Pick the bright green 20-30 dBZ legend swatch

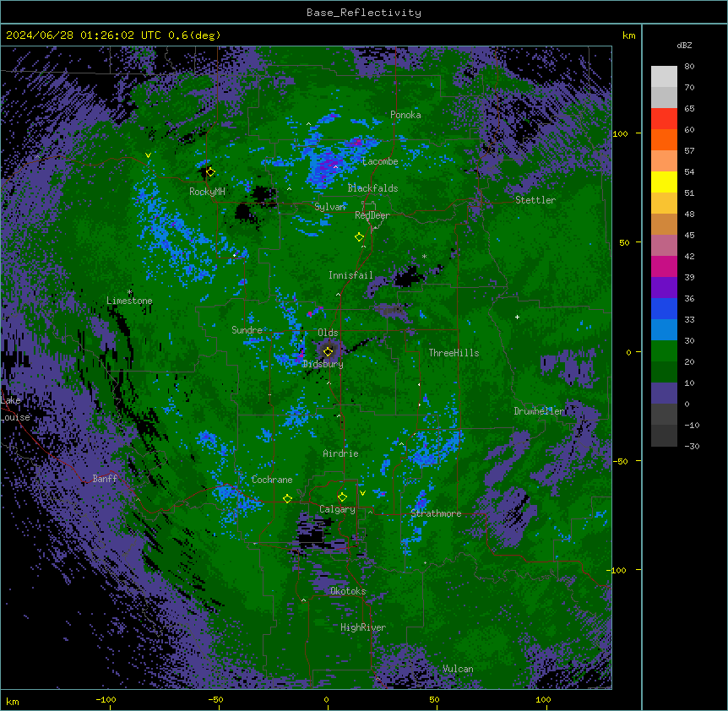[x=664, y=351]
